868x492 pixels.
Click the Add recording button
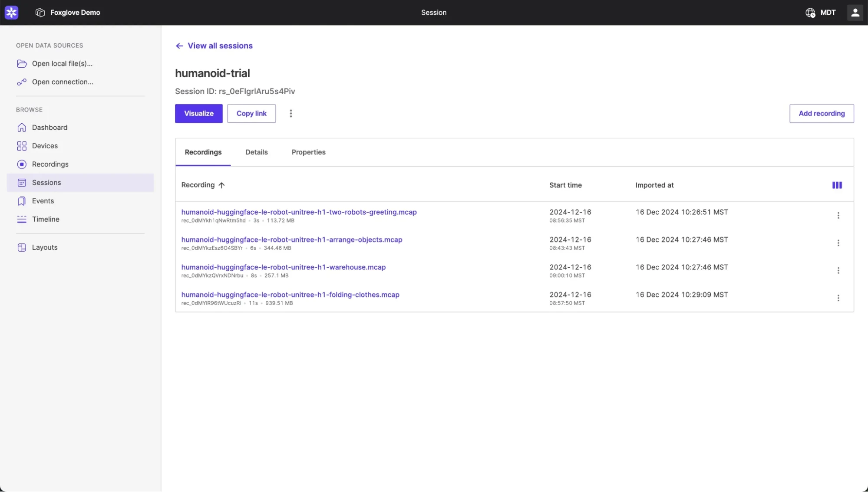pyautogui.click(x=821, y=113)
